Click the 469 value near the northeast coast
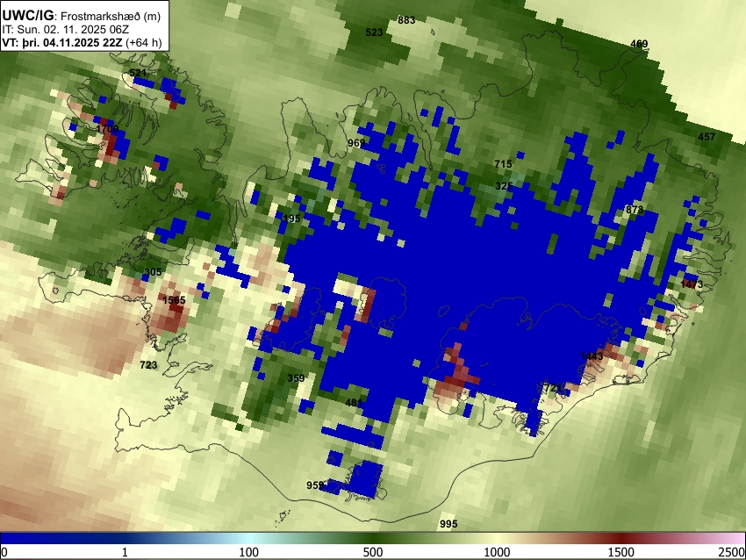Viewport: 746px width, 560px height. coord(639,44)
